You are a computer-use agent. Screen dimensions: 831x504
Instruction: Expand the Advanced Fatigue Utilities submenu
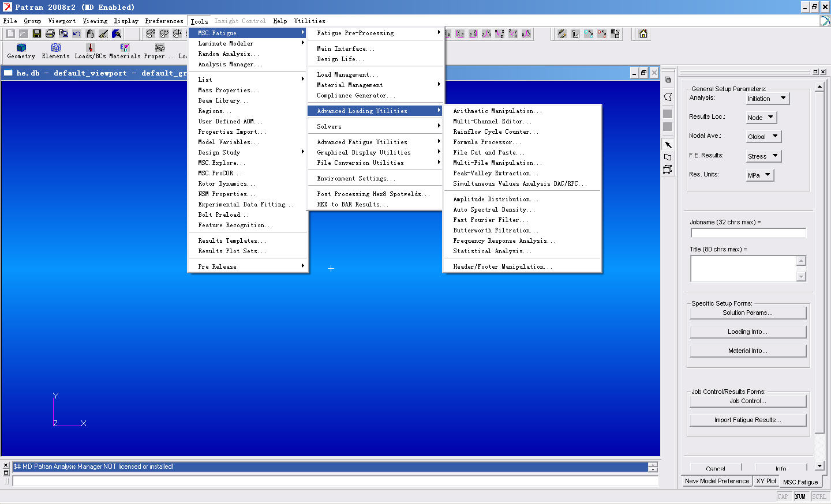click(x=376, y=142)
